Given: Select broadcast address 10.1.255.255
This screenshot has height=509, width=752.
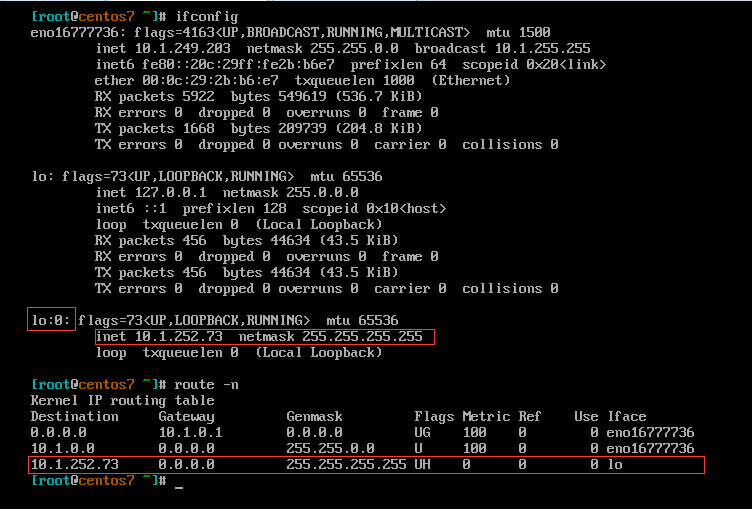Looking at the screenshot, I should coord(542,48).
